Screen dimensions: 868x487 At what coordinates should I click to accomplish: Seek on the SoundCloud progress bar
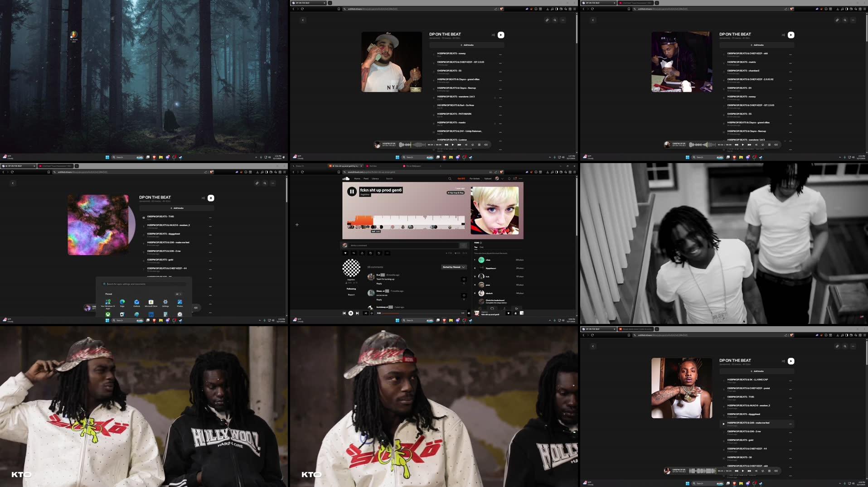point(422,313)
